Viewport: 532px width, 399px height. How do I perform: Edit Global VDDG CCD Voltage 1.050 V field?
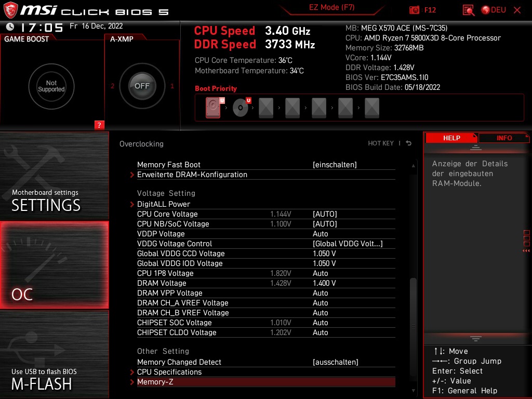coord(324,254)
